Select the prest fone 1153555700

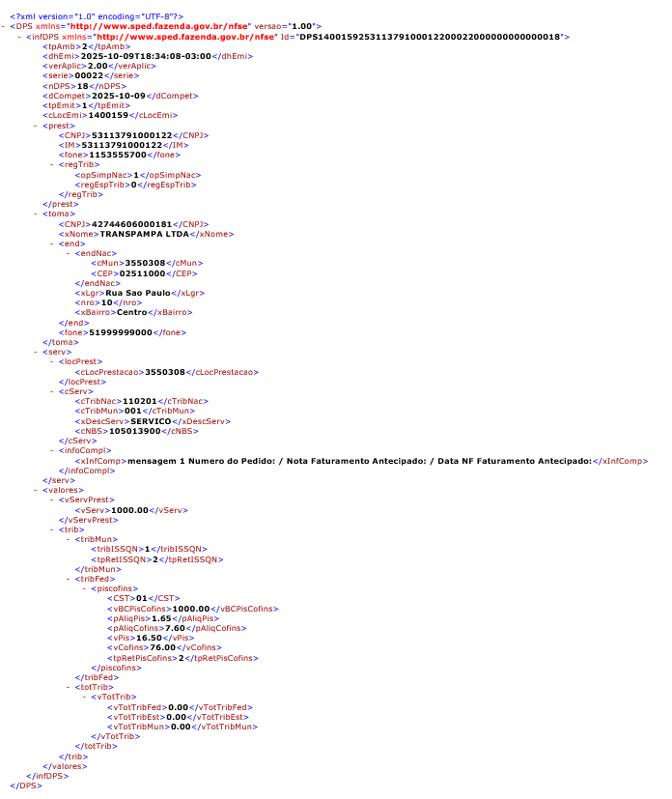pyautogui.click(x=118, y=155)
